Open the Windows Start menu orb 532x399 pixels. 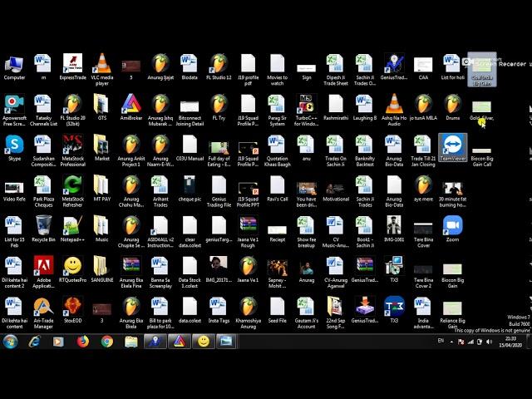(11, 342)
